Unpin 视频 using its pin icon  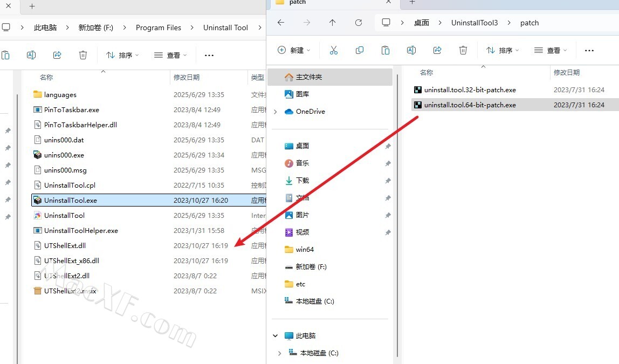(388, 232)
